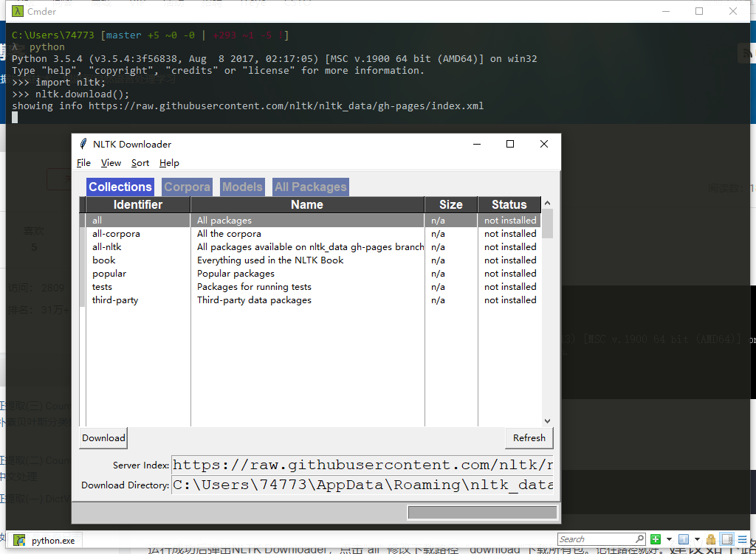
Task: Click the Refresh button
Action: coord(529,438)
